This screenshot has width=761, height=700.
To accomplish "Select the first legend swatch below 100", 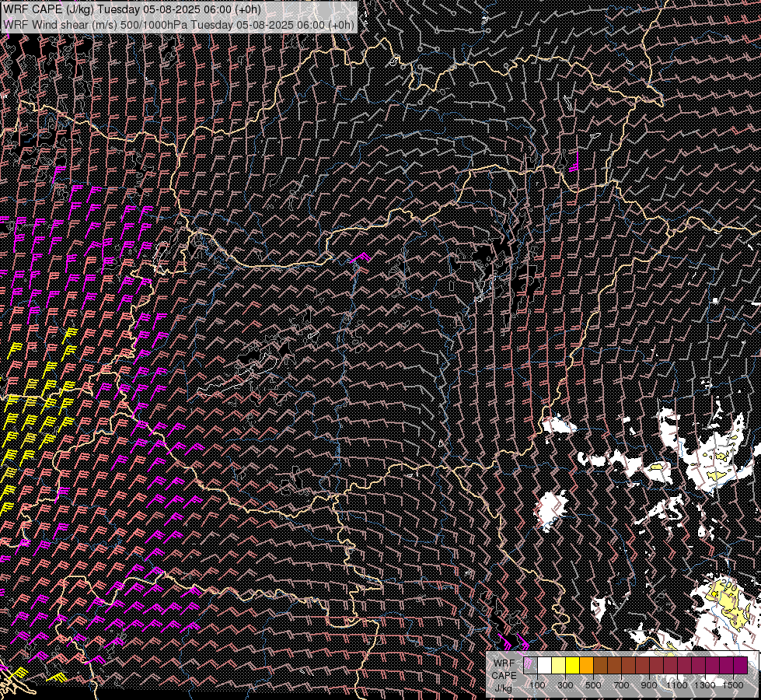I will (x=530, y=666).
